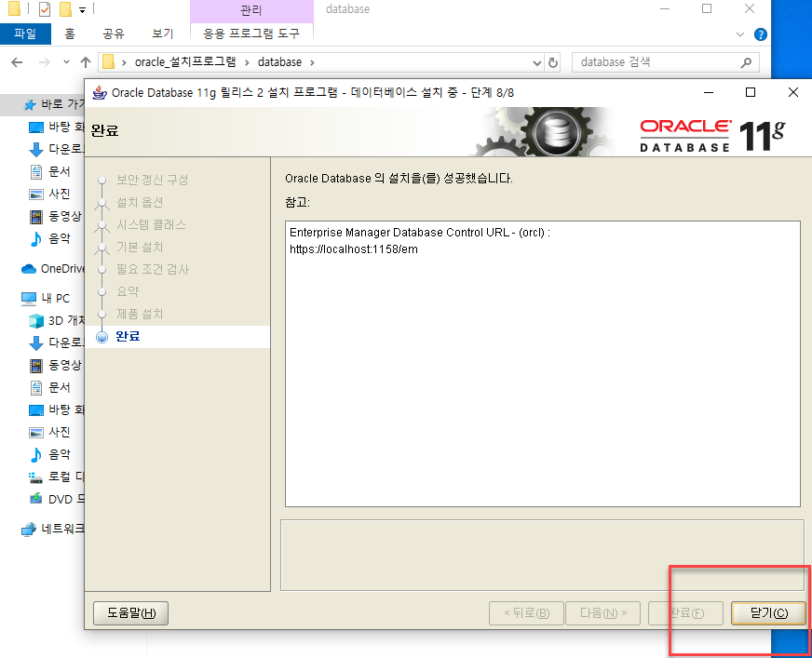Open 동영상 under quick access
The height and width of the screenshot is (658, 812).
pos(56,216)
